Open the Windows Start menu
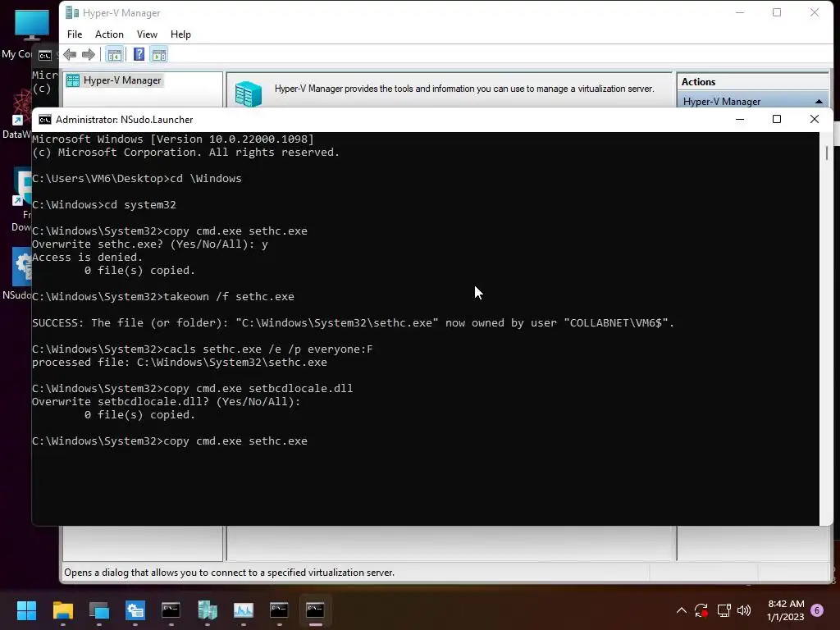This screenshot has height=630, width=840. [26, 610]
